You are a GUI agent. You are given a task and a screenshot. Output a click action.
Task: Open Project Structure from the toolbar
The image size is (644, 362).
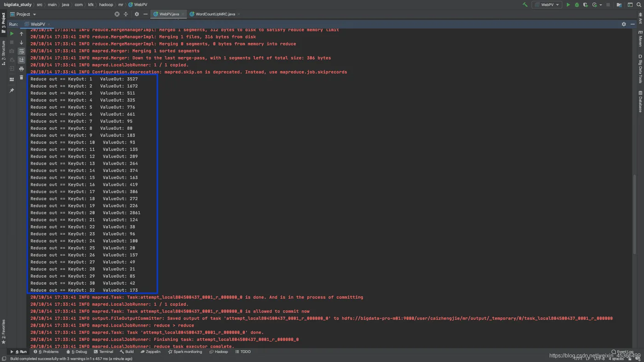tap(619, 5)
